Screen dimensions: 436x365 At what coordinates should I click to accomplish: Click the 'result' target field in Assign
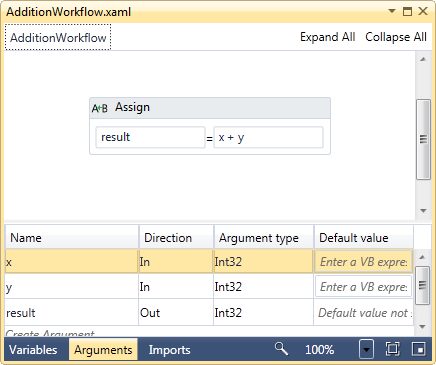pyautogui.click(x=150, y=137)
